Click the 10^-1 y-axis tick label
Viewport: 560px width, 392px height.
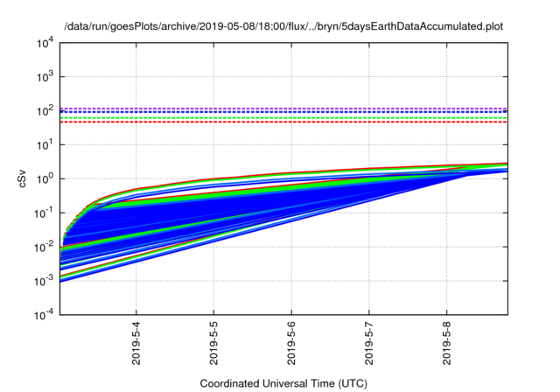tap(45, 213)
